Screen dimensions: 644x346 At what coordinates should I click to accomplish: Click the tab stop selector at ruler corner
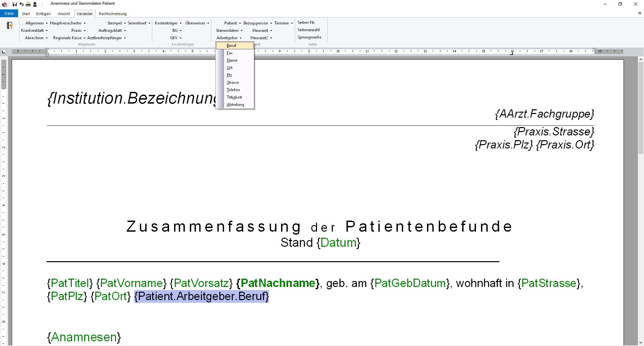point(3,52)
